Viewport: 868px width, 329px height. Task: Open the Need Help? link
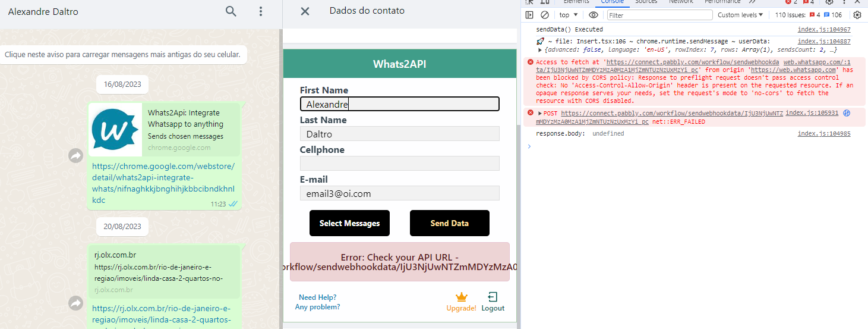318,297
